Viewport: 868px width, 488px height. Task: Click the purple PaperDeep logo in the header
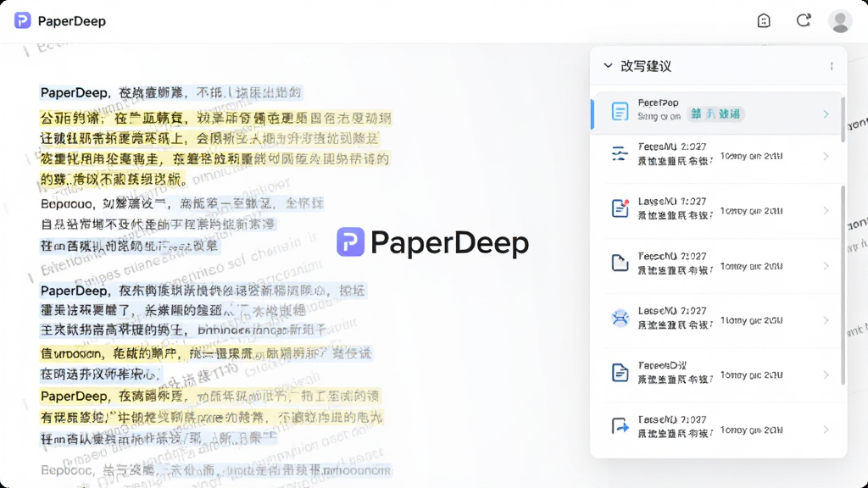point(23,21)
